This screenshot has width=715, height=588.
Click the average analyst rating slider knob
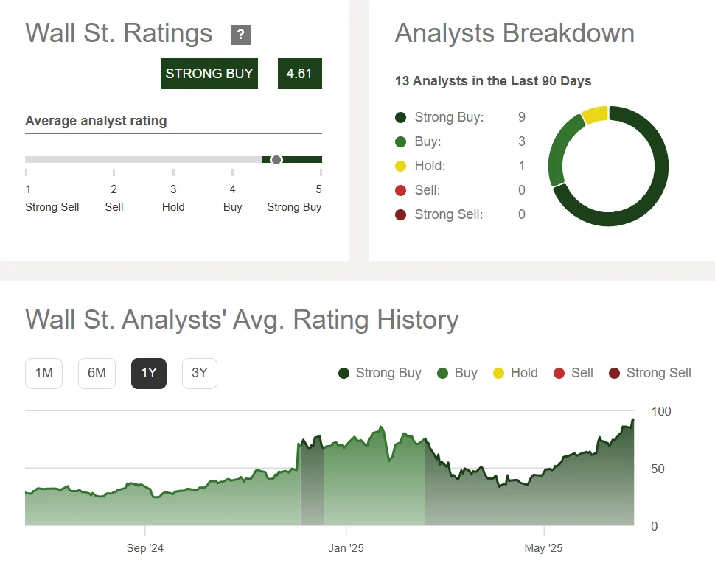(276, 160)
